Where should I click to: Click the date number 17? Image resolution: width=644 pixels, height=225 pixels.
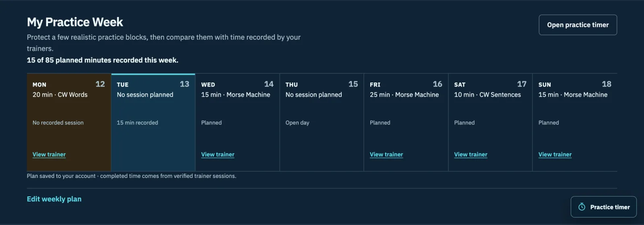(522, 84)
